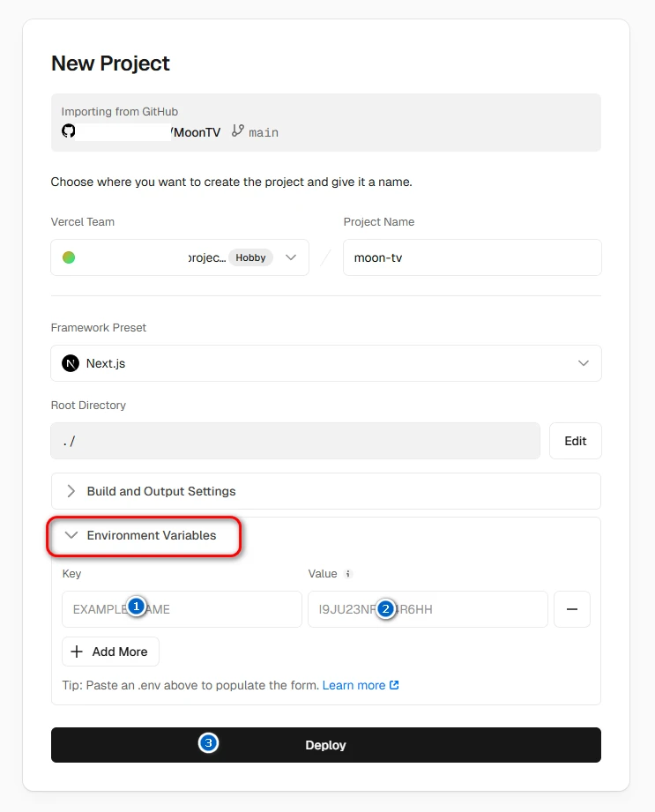Focus the Project Name field

click(x=472, y=257)
